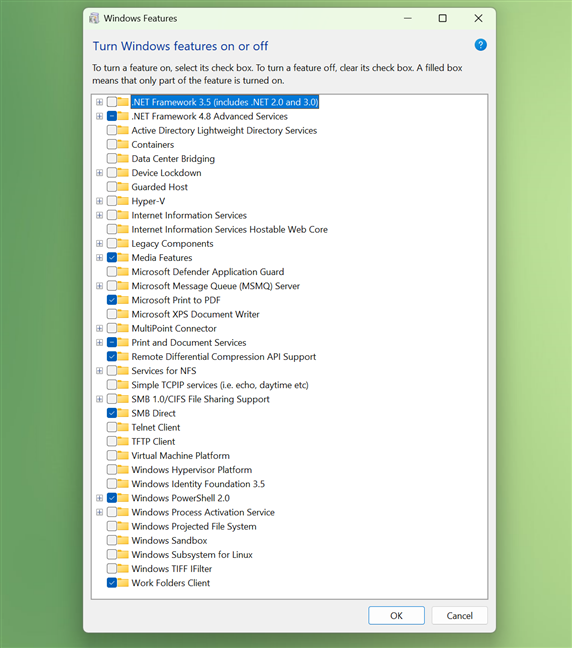This screenshot has height=648, width=572.
Task: Click folder icon beside MultiPoint Connector
Action: (x=123, y=329)
